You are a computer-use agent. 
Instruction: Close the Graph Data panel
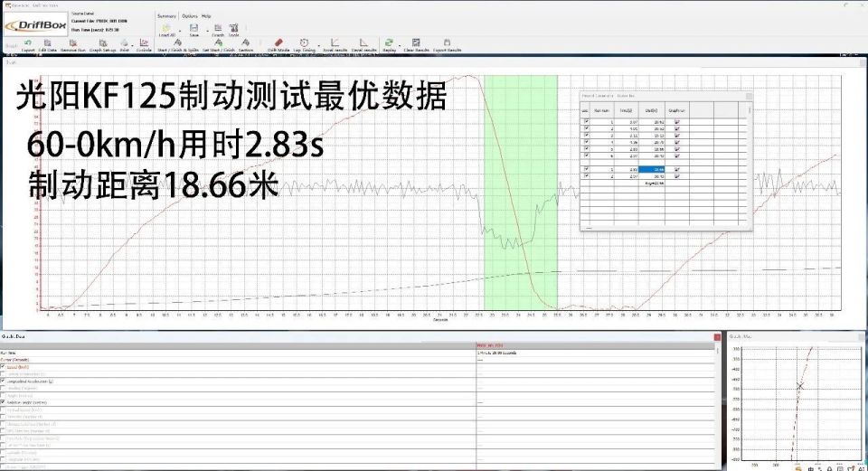[717, 337]
